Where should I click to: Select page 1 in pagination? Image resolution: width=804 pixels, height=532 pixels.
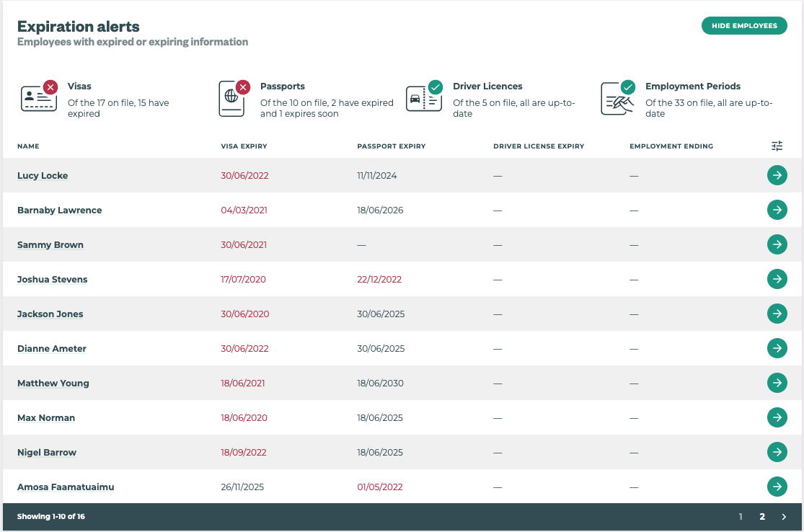(741, 517)
